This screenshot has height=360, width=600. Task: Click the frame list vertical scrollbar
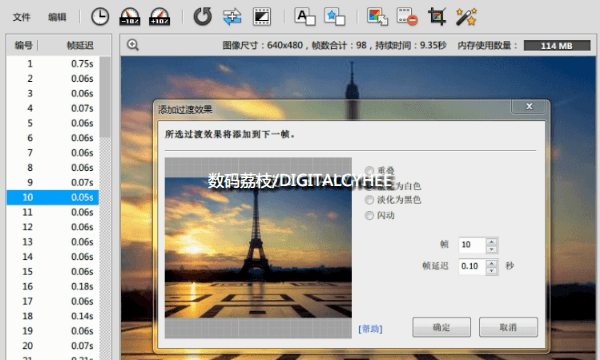pos(105,207)
